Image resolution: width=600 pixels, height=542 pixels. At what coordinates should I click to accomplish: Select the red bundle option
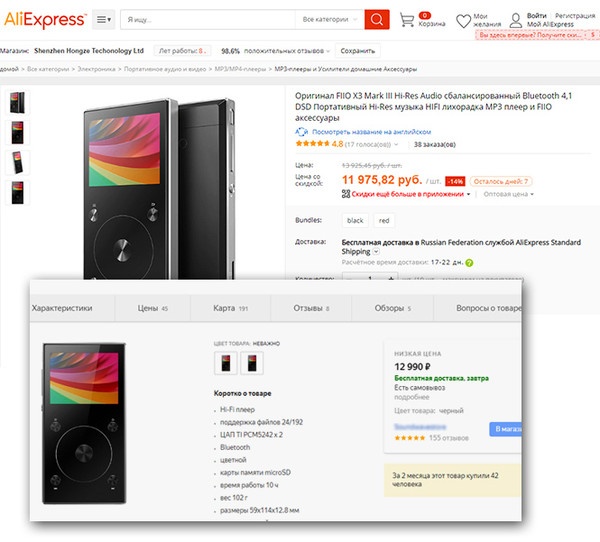(385, 219)
